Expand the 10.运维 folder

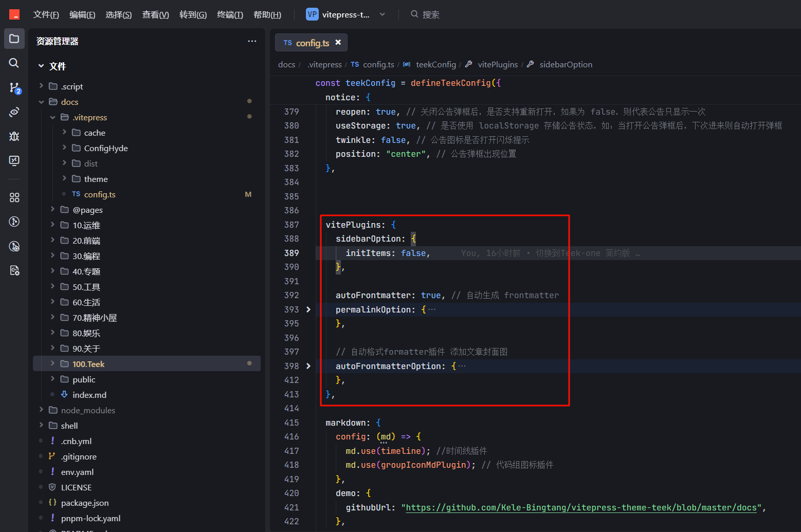tap(52, 225)
